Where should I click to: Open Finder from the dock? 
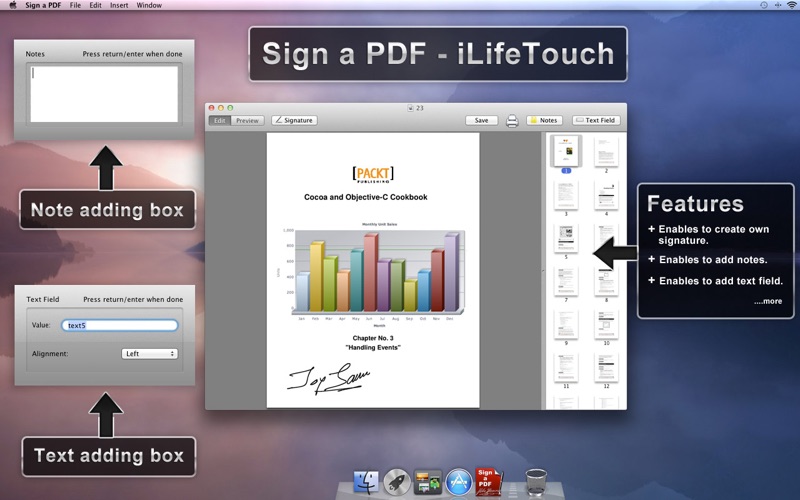(x=364, y=482)
